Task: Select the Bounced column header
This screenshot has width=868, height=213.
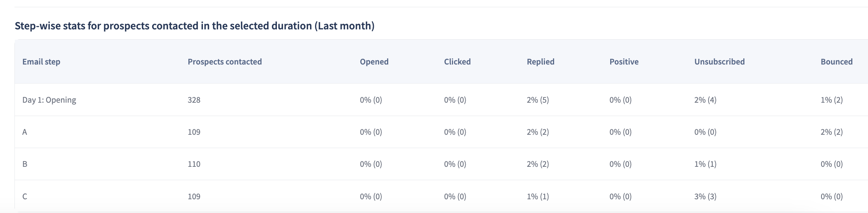Action: (x=836, y=62)
